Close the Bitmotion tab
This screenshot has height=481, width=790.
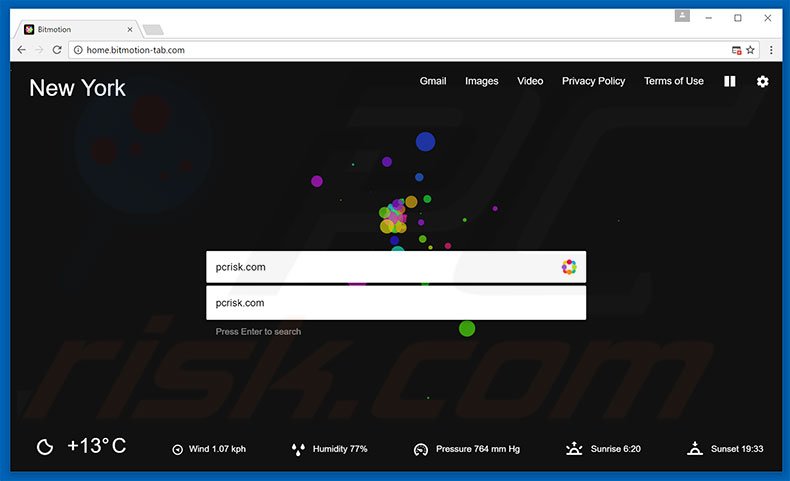[x=129, y=29]
